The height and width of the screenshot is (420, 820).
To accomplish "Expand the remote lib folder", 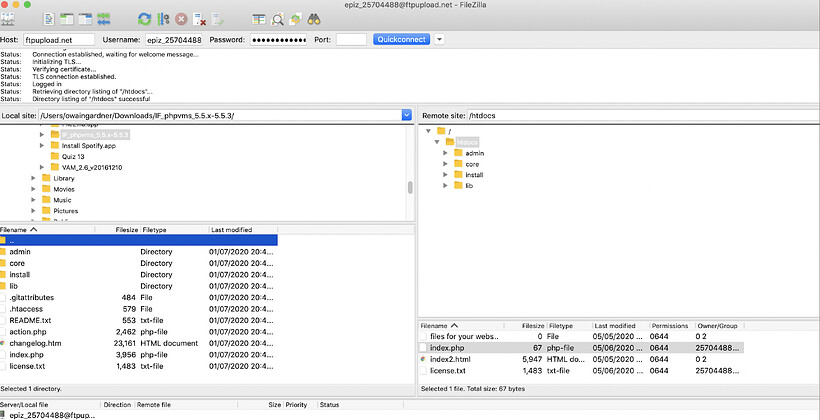I will point(446,186).
